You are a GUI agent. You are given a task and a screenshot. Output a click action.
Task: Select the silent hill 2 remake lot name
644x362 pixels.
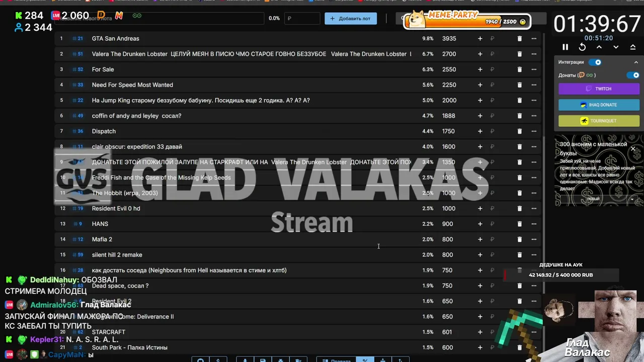[x=117, y=255]
